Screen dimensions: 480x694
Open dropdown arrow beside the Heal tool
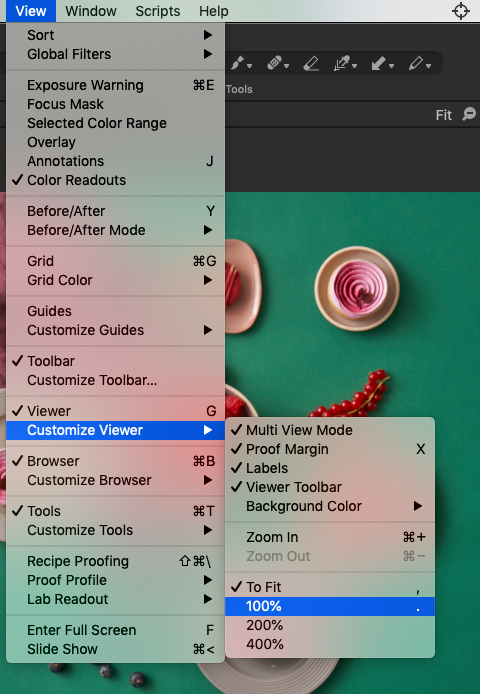click(x=286, y=66)
